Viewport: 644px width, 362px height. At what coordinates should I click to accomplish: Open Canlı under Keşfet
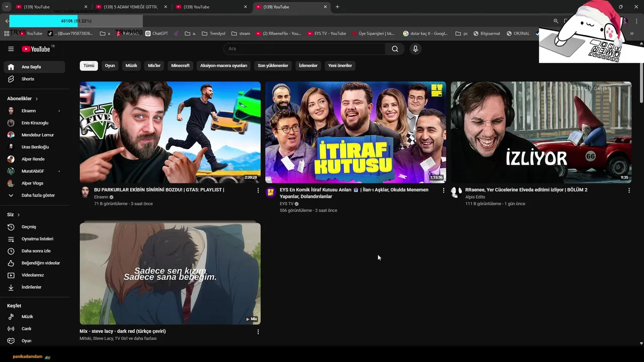[34, 329]
